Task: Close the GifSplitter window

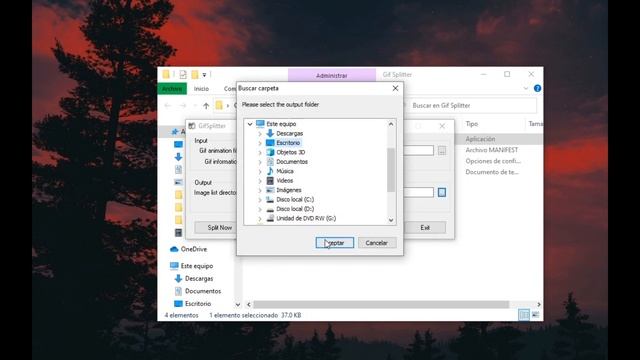Action: tap(442, 126)
